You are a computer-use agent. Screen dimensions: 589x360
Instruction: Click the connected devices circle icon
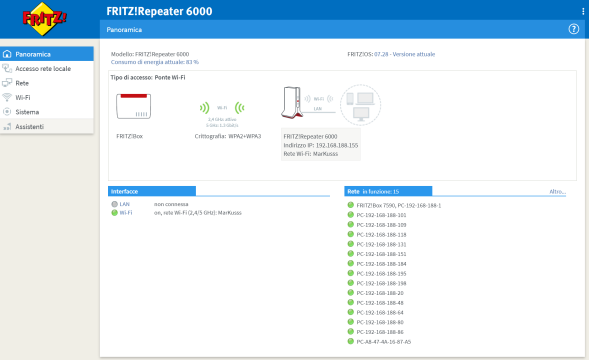click(x=360, y=105)
